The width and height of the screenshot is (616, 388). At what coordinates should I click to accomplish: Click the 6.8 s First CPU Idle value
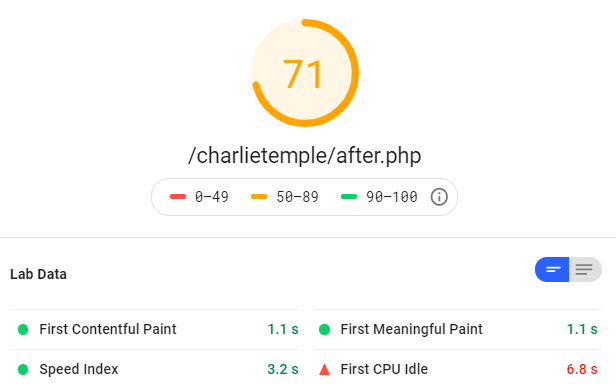582,370
